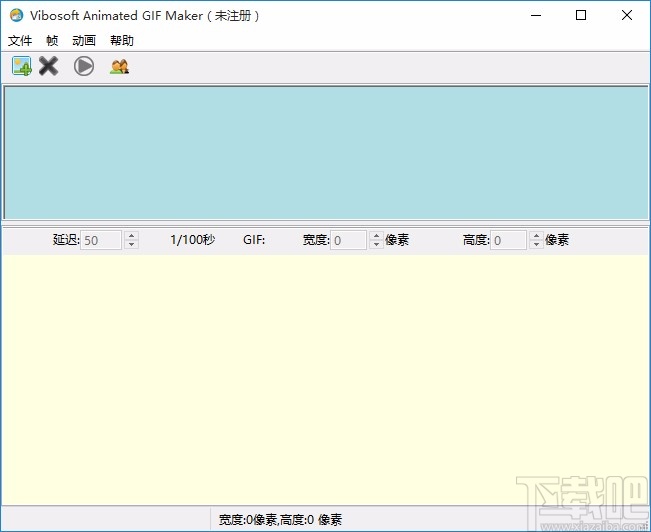Increase the 延迟 delay value
651x532 pixels.
coord(132,235)
